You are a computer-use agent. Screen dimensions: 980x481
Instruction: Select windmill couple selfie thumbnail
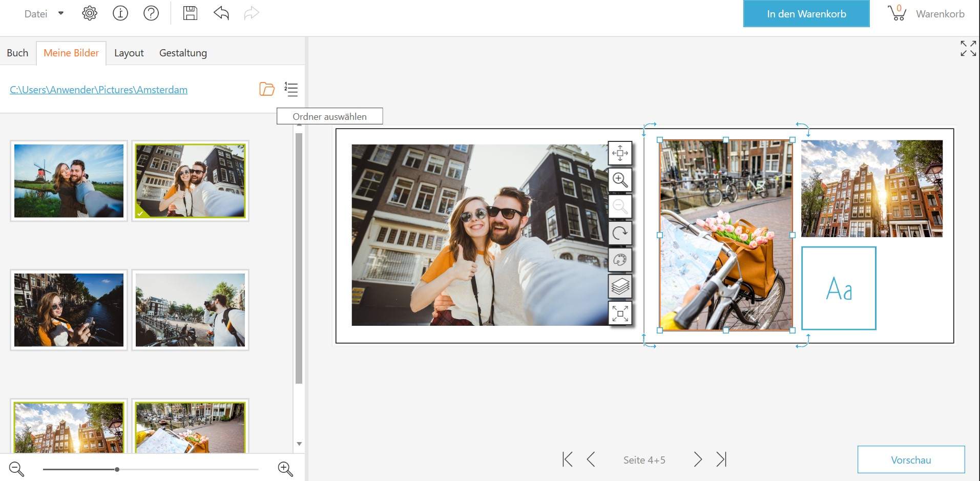tap(69, 181)
